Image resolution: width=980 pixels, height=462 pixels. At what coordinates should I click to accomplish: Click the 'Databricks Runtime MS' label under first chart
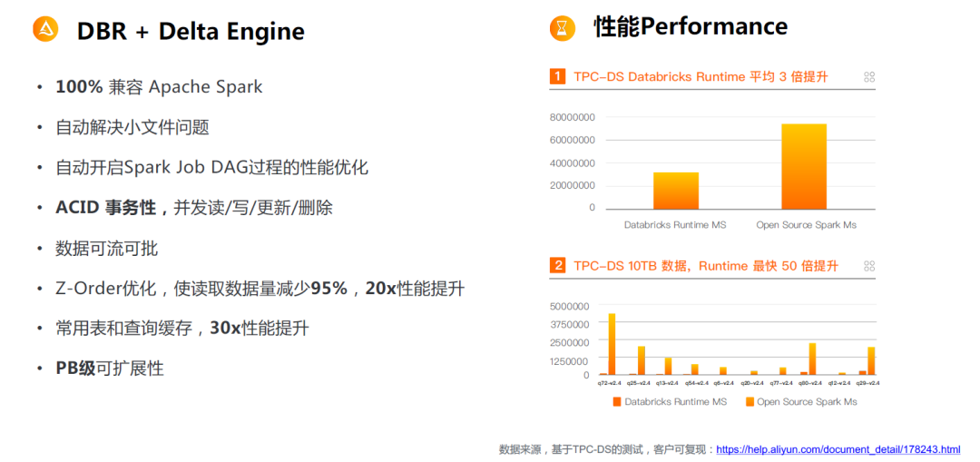[675, 225]
